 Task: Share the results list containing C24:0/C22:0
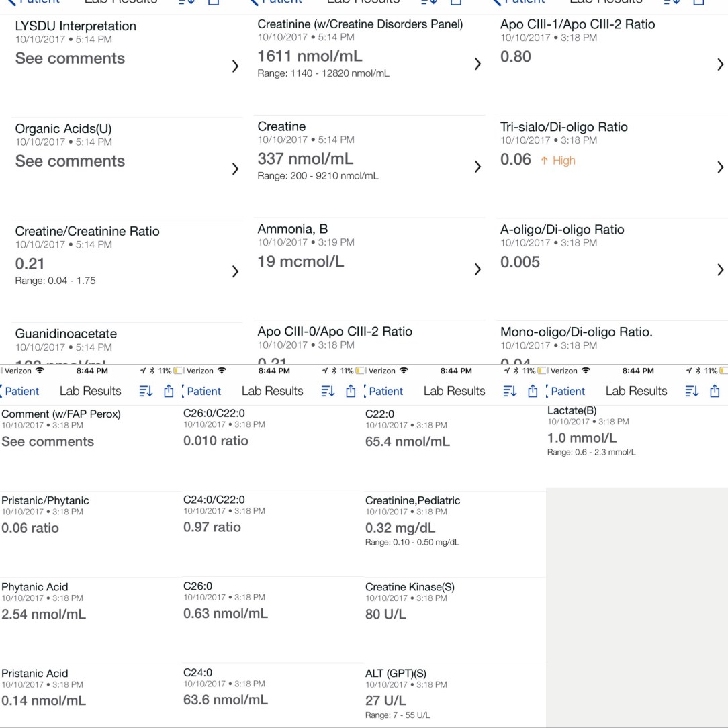tap(351, 392)
